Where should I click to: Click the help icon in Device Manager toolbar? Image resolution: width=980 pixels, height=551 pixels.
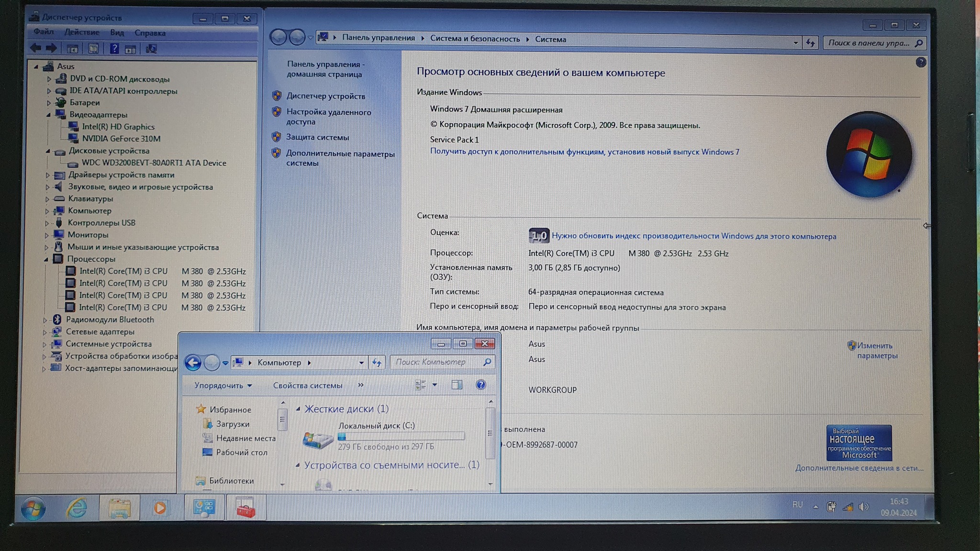[x=114, y=49]
